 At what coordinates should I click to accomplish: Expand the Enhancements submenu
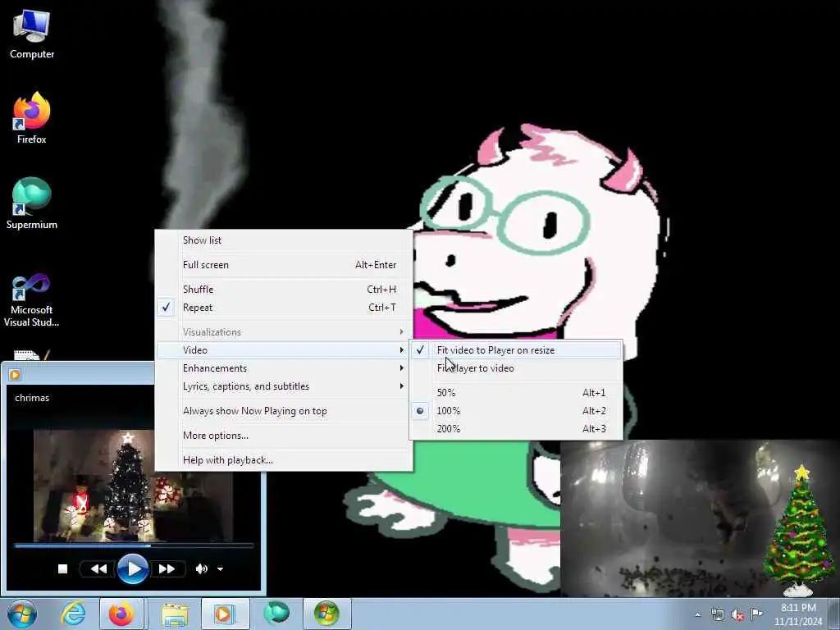coord(284,368)
